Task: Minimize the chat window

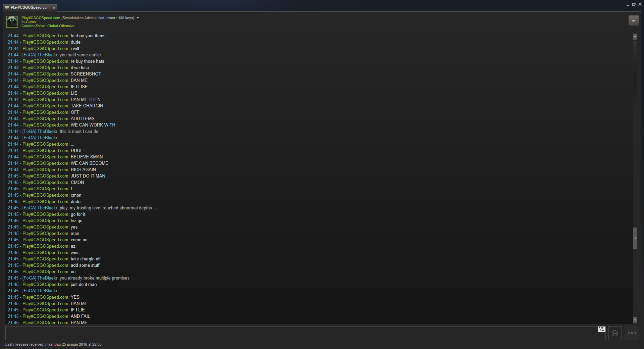Action: [x=628, y=5]
